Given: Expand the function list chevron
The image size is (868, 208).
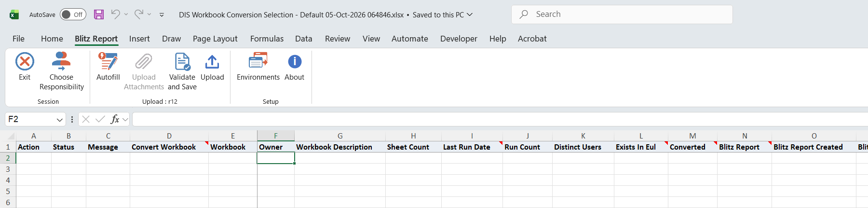Looking at the screenshot, I should click(x=125, y=119).
